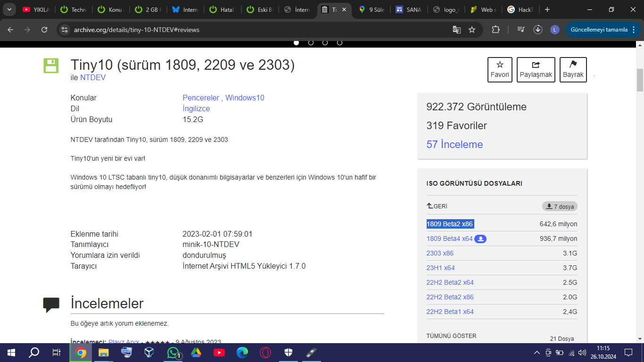Open the Windows10 subject link
This screenshot has width=644, height=362.
245,98
